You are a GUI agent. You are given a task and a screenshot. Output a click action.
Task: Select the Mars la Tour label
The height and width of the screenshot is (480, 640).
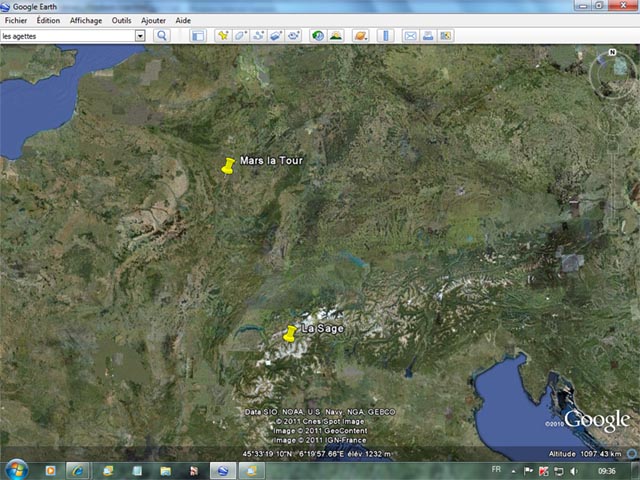click(x=271, y=161)
